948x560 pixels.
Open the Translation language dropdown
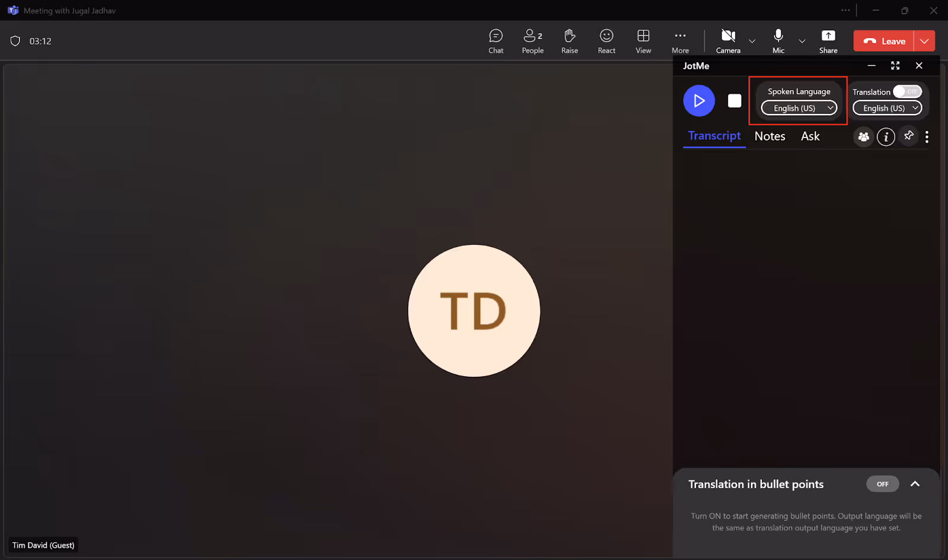[x=887, y=108]
